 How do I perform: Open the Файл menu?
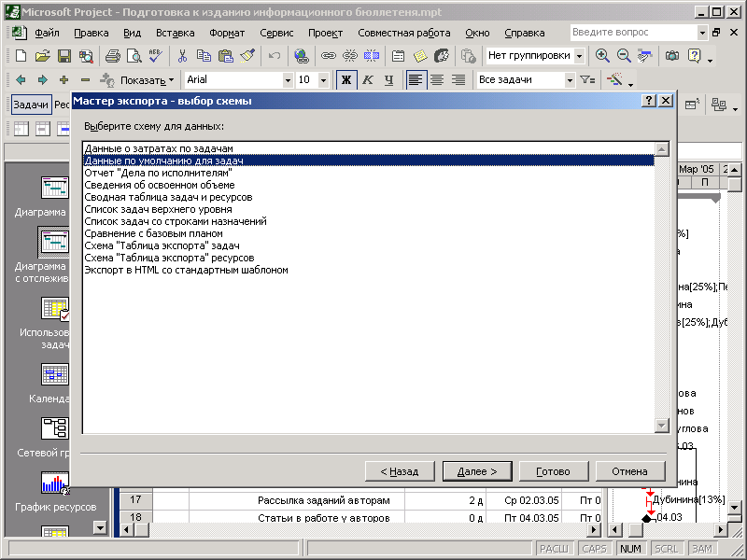point(47,33)
